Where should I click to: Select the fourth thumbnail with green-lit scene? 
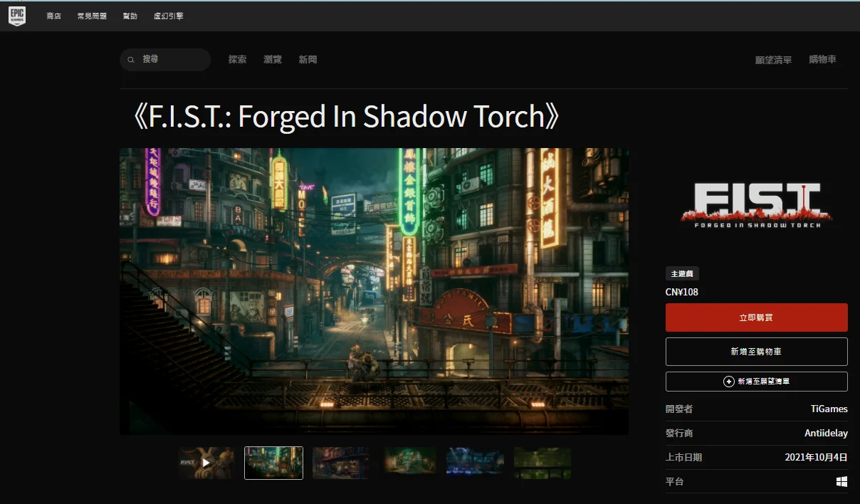pyautogui.click(x=408, y=463)
